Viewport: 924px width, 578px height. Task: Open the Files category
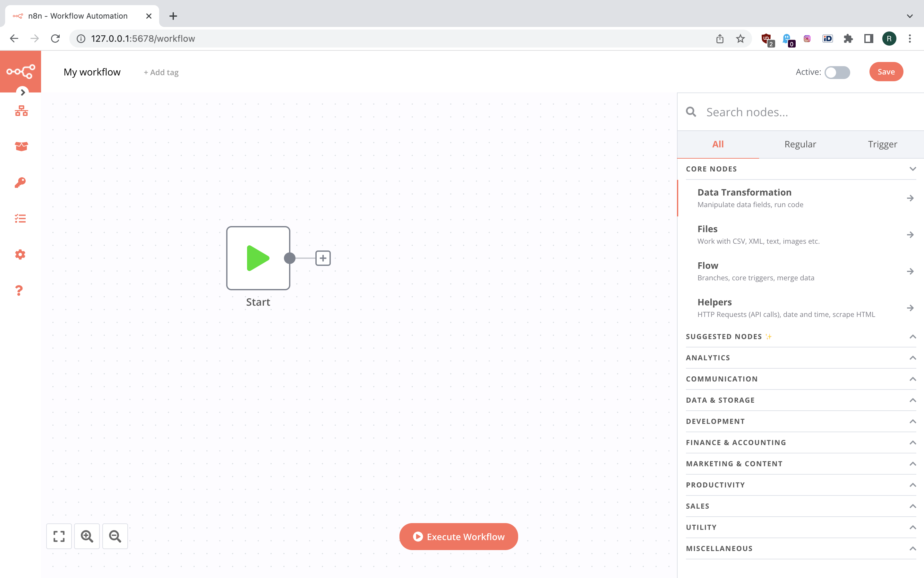(801, 235)
